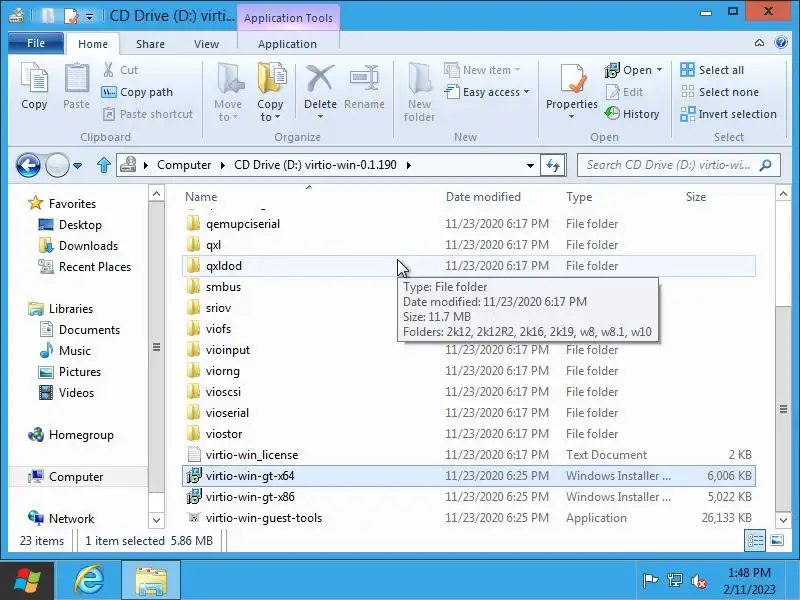
Task: Click the Help question mark icon
Action: coord(781,42)
